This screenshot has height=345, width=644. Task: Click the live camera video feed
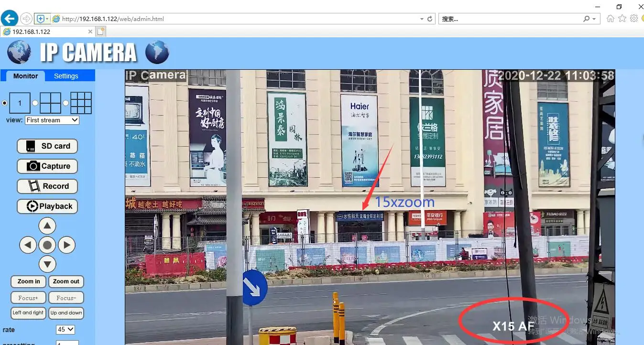point(370,207)
